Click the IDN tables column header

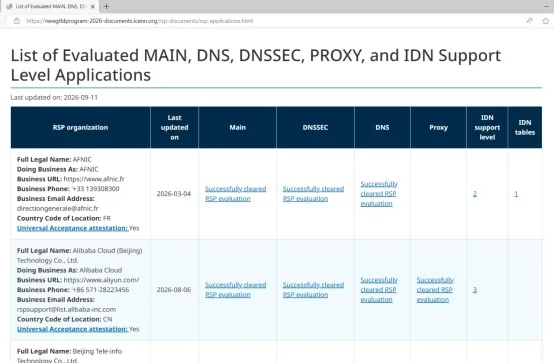(525, 128)
